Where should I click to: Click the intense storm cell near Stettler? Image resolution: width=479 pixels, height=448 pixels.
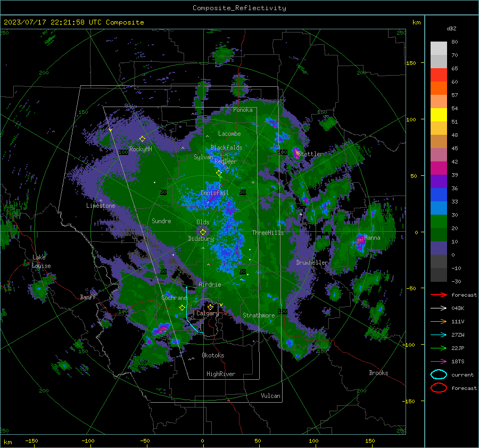point(296,153)
